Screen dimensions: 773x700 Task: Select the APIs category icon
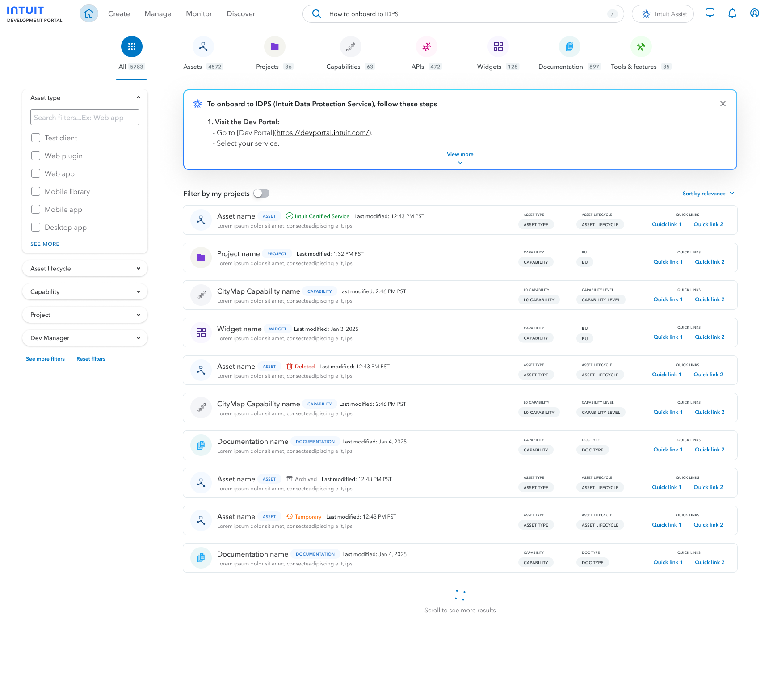426,46
